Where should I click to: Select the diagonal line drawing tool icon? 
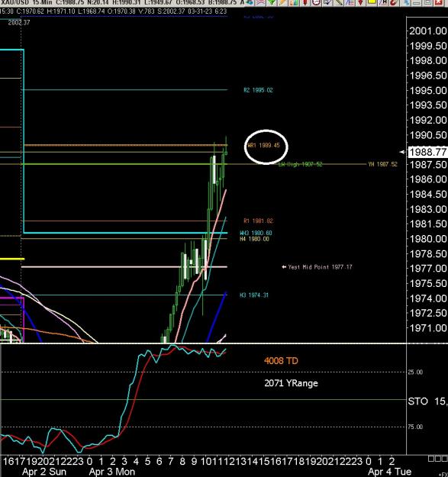pos(338,2)
